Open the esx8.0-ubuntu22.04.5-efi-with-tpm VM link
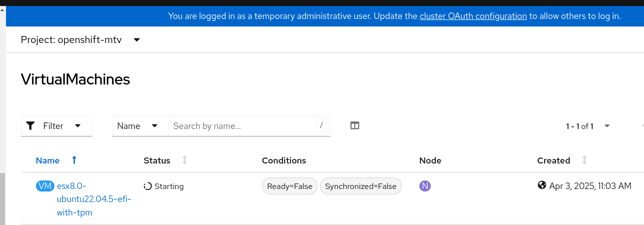Screen dimensions: 644x225 point(93,199)
